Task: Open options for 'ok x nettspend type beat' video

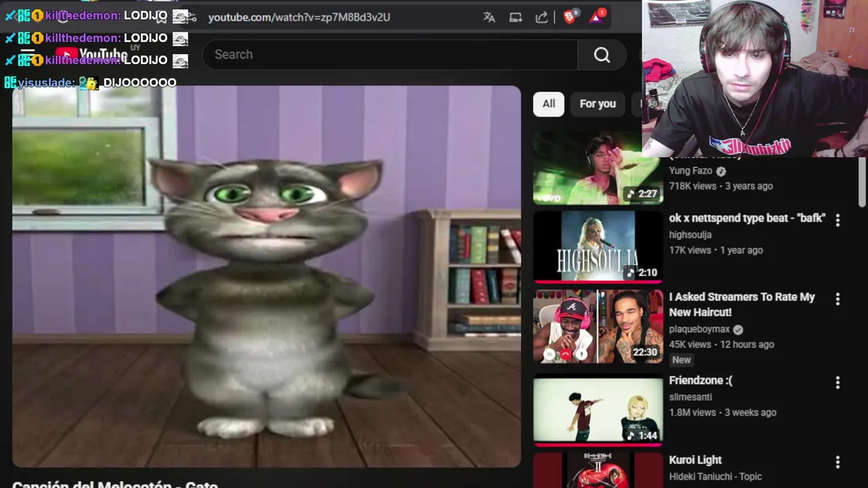Action: (x=837, y=220)
